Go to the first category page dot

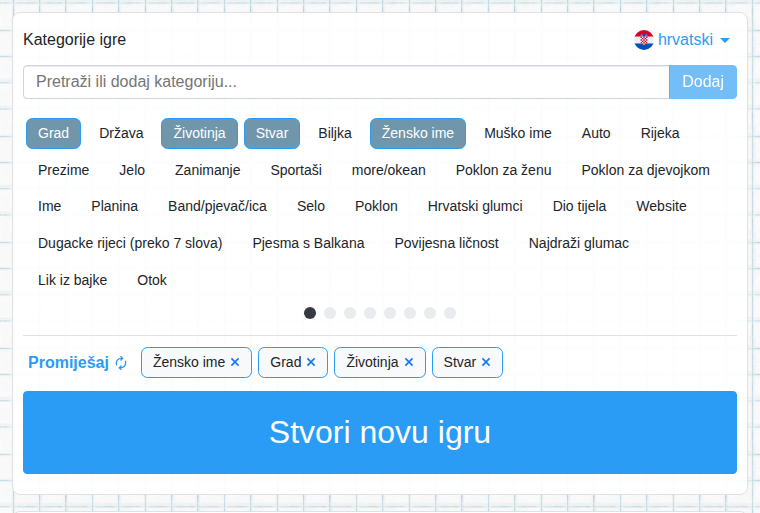click(x=310, y=313)
